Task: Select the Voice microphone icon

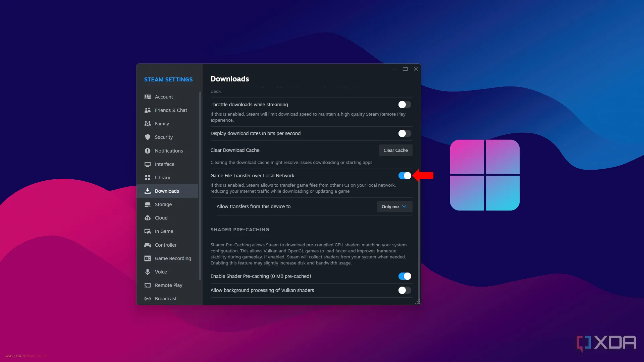Action: 147,272
